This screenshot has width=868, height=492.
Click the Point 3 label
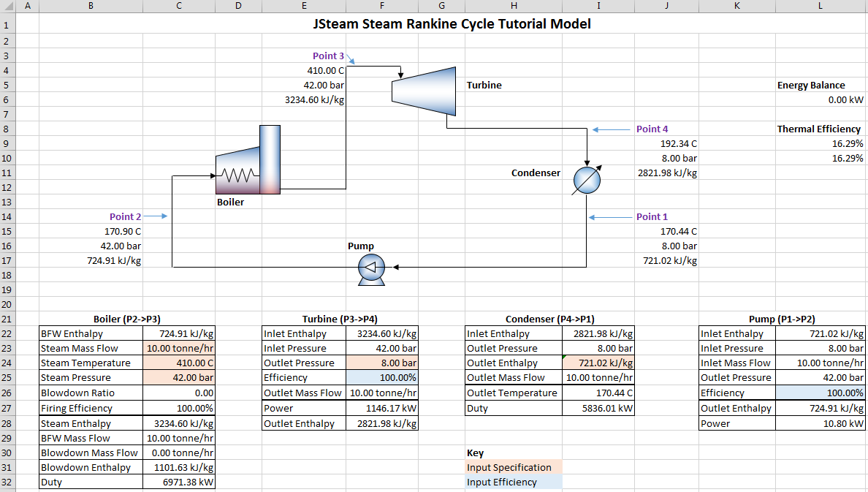click(x=328, y=56)
